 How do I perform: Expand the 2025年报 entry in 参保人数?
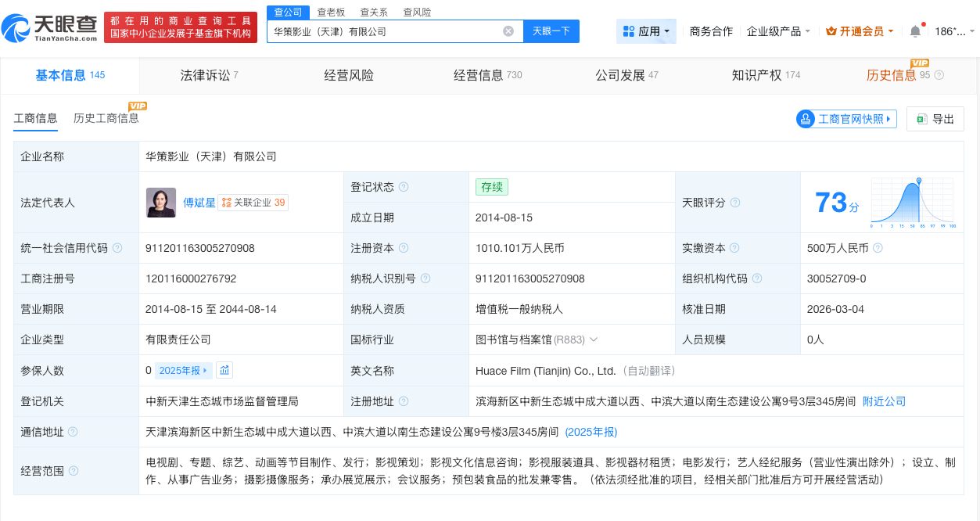tap(182, 370)
